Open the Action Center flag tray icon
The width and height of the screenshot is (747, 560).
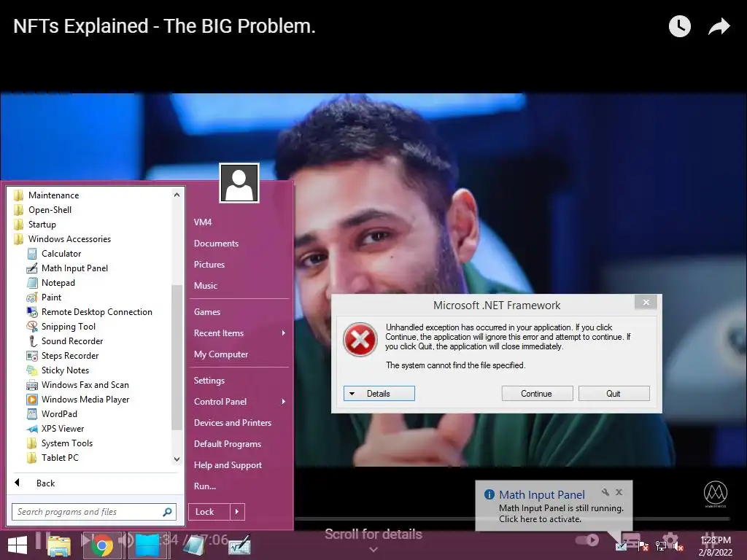(643, 545)
